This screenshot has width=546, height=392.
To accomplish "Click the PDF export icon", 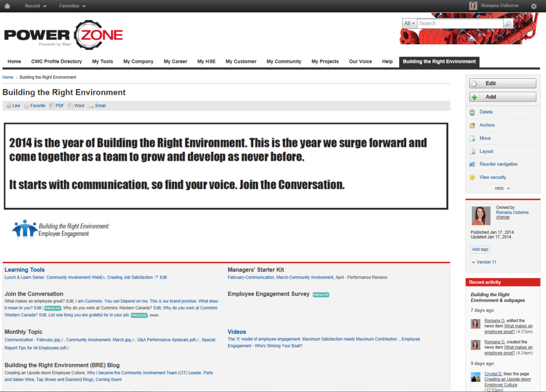I will pos(52,106).
